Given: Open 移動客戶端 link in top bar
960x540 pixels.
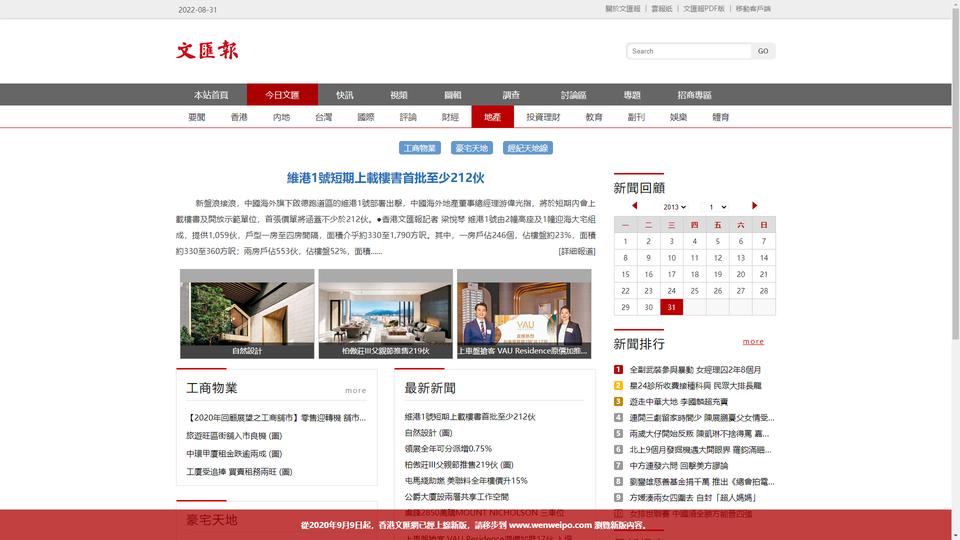Looking at the screenshot, I should tap(753, 9).
